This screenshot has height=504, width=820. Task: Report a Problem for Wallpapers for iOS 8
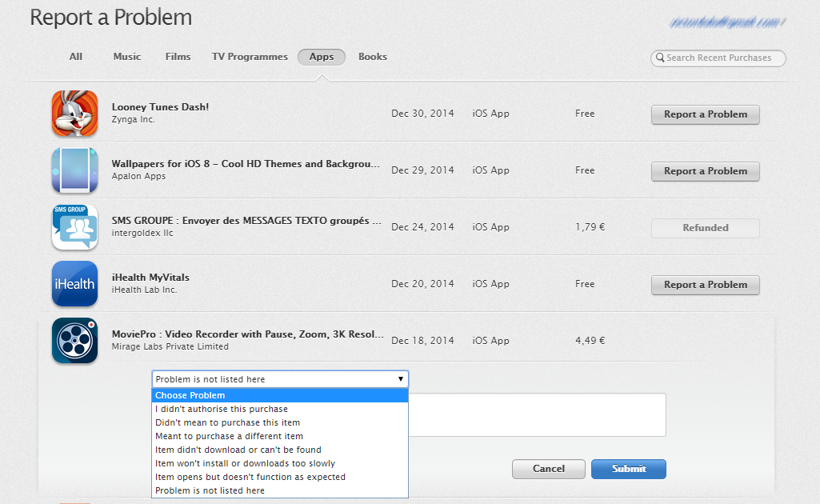pos(705,171)
